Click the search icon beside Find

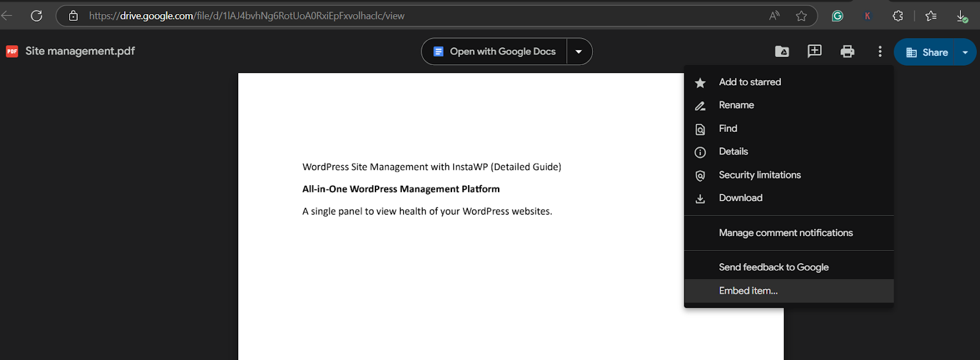[700, 129]
